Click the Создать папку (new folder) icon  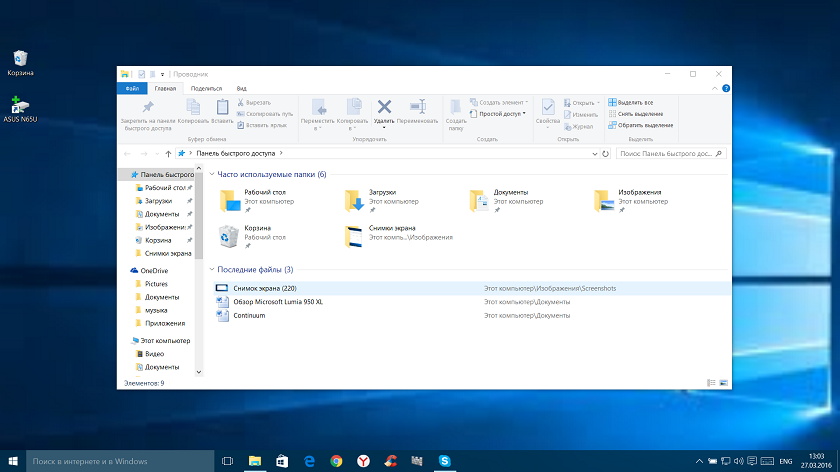456,108
